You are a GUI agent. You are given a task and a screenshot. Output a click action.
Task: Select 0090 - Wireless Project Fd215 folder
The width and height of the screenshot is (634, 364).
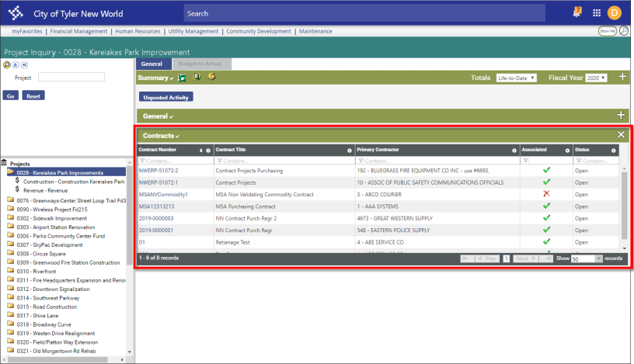(x=52, y=210)
